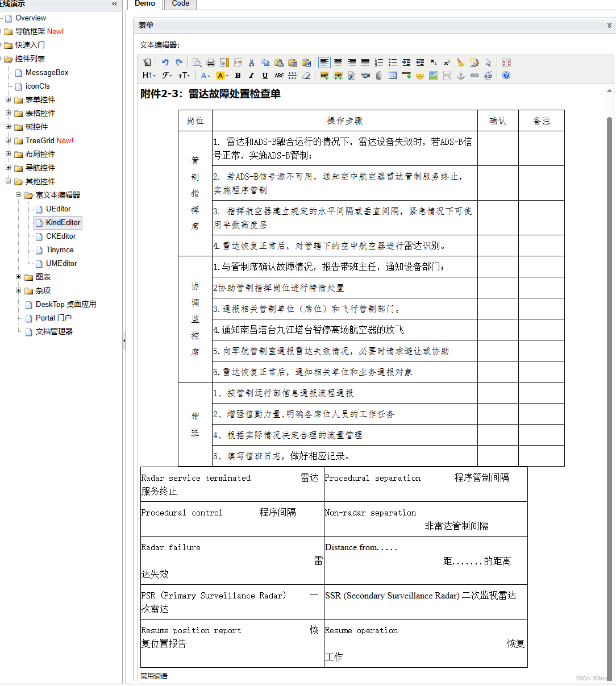Remove hyperlink with unlink icon
616x686 pixels.
[x=488, y=76]
